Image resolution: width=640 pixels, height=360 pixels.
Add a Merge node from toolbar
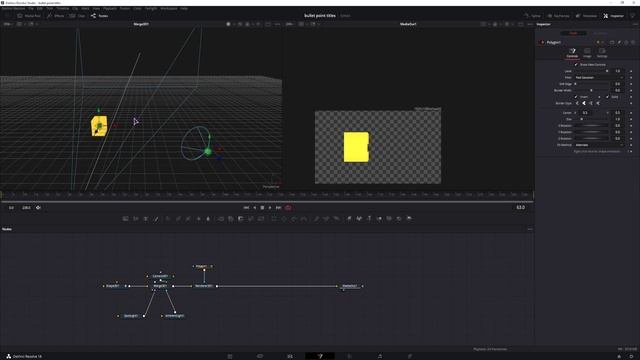pos(220,219)
